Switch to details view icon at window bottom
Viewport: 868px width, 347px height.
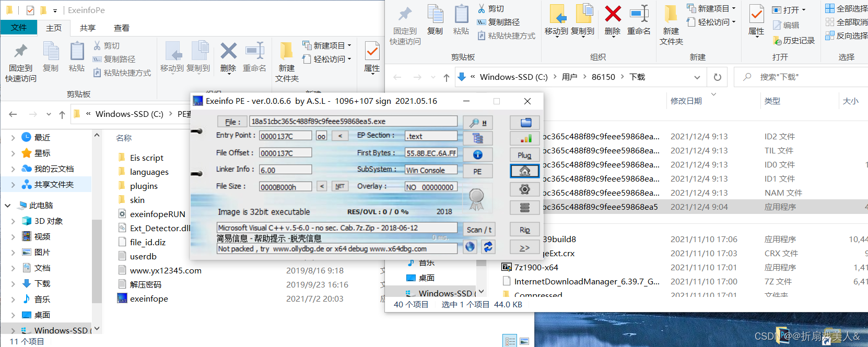510,341
